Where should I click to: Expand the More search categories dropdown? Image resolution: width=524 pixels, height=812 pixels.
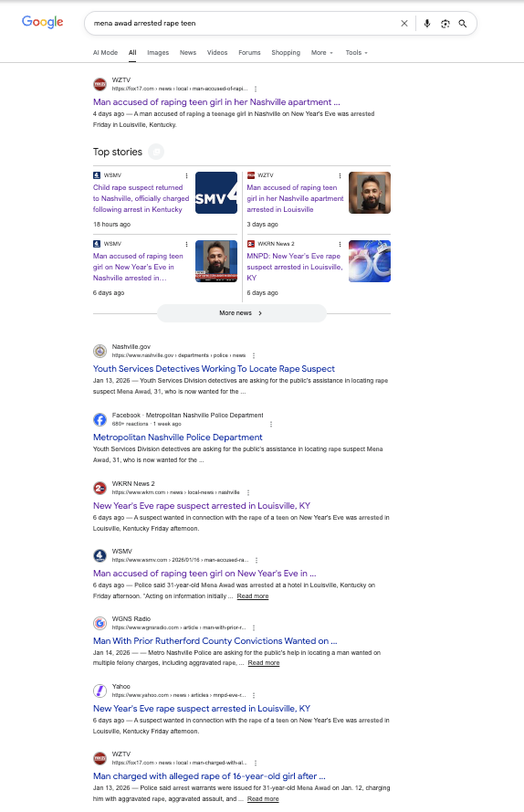click(322, 53)
